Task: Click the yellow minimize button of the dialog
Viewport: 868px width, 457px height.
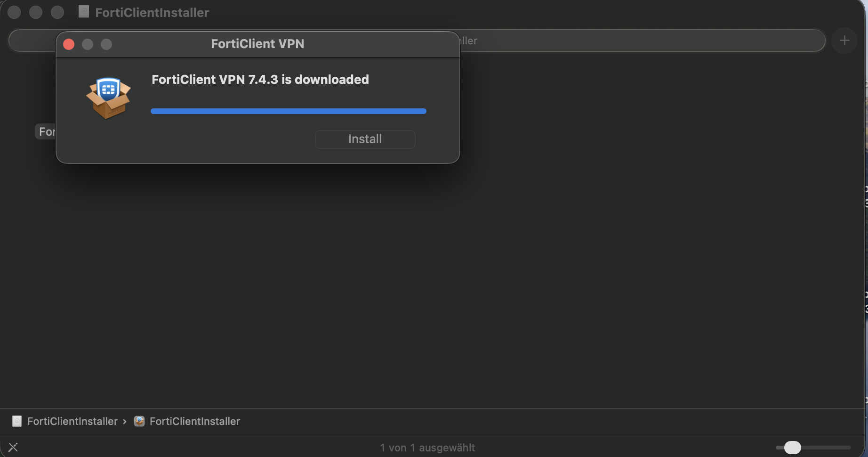Action: [x=88, y=44]
